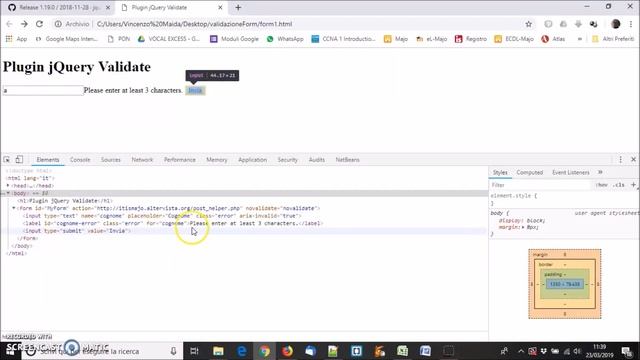Screen dimensions: 640x360
Task: Close the Plugin jQuery Validate tab
Action: click(x=220, y=7)
